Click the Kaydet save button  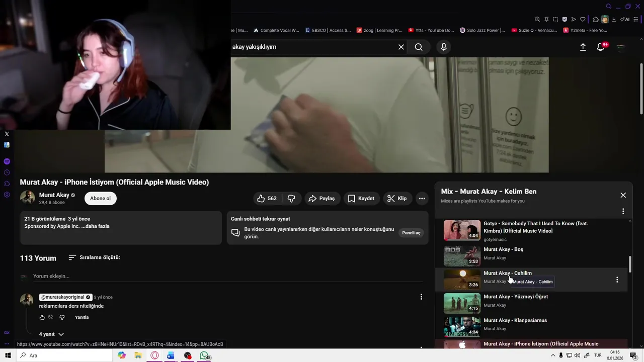pos(361,199)
